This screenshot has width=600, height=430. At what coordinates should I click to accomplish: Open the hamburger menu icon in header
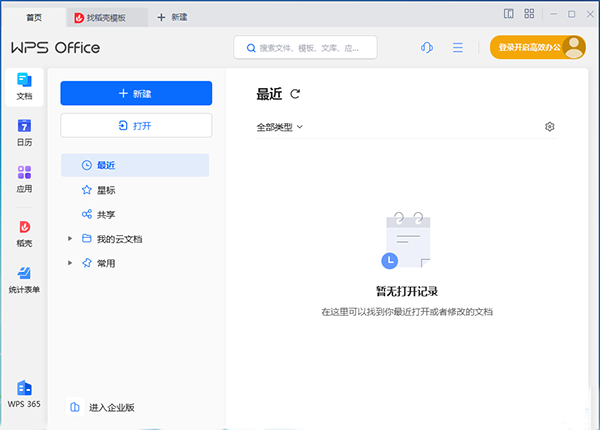click(x=458, y=48)
